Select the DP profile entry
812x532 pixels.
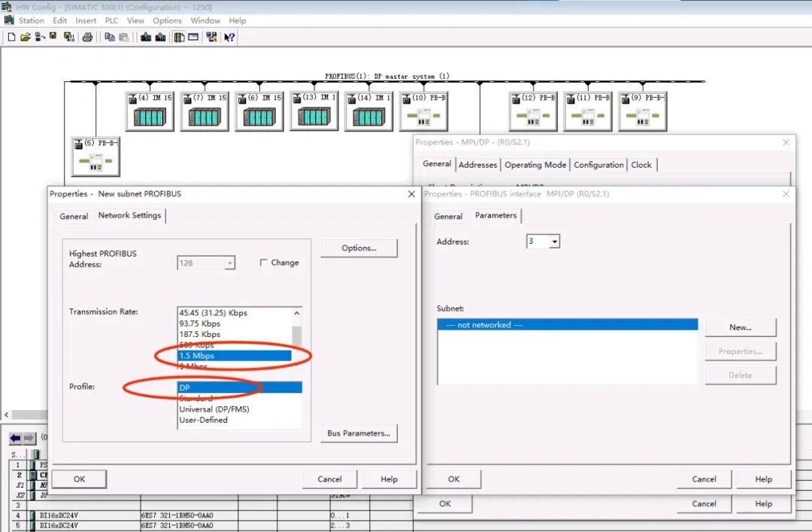pyautogui.click(x=240, y=388)
